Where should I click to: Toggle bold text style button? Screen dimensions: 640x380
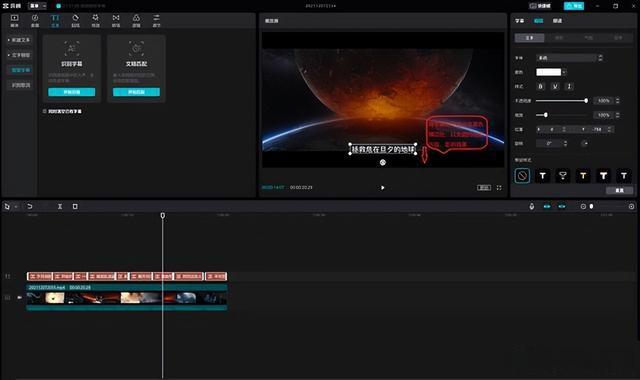coord(541,87)
